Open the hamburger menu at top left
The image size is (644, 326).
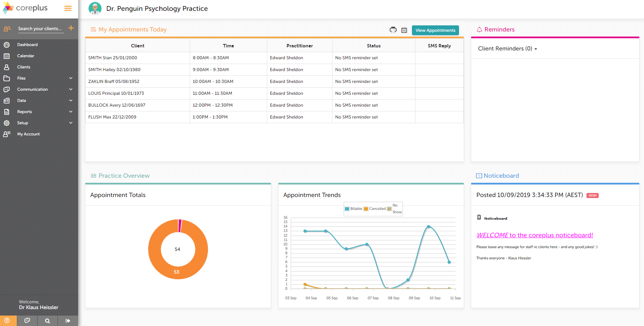coord(67,8)
